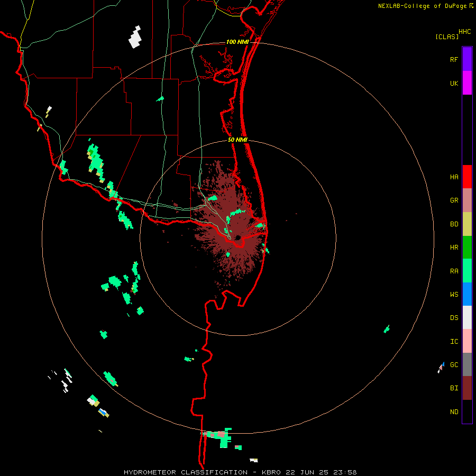
Task: Click the WS legend label
Action: tap(454, 295)
